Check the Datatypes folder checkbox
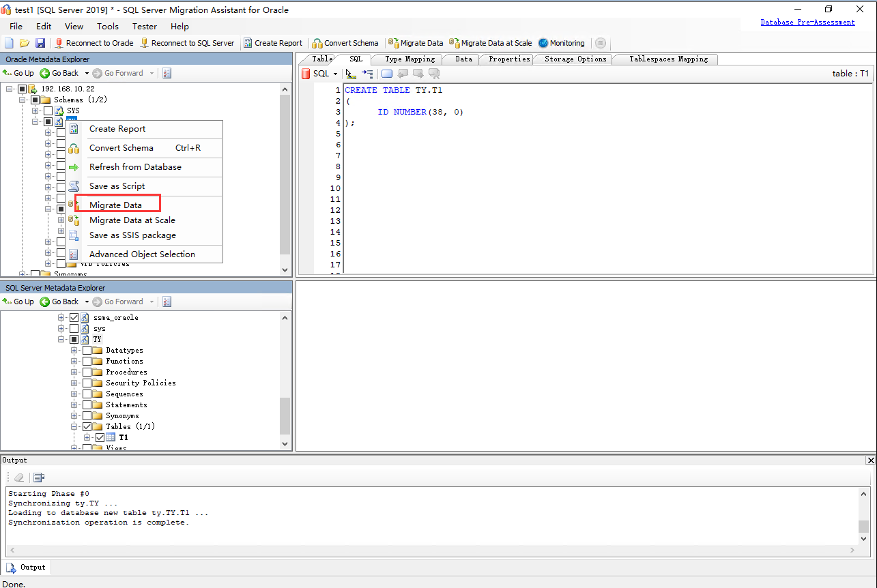 87,350
